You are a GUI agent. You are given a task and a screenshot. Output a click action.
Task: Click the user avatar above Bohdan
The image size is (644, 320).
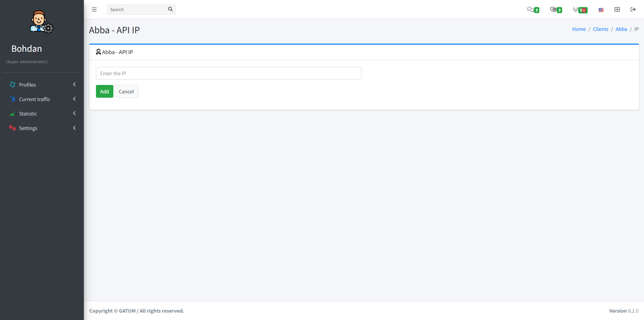click(41, 21)
